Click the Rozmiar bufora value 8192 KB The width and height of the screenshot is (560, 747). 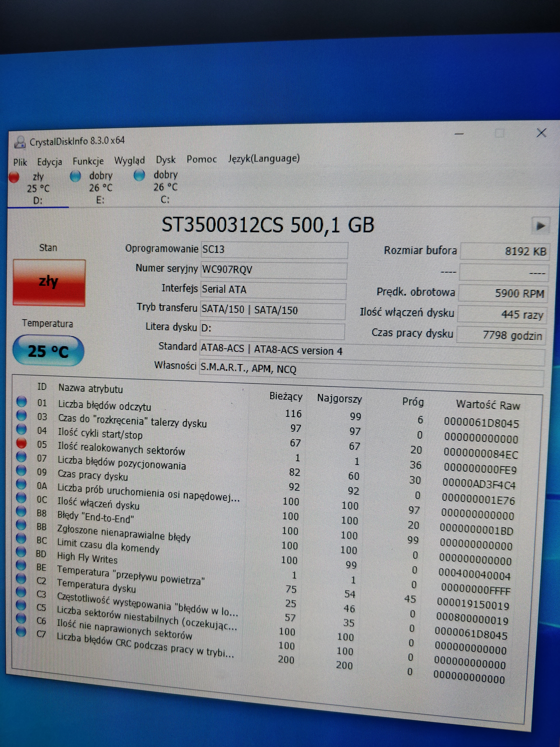click(x=505, y=251)
